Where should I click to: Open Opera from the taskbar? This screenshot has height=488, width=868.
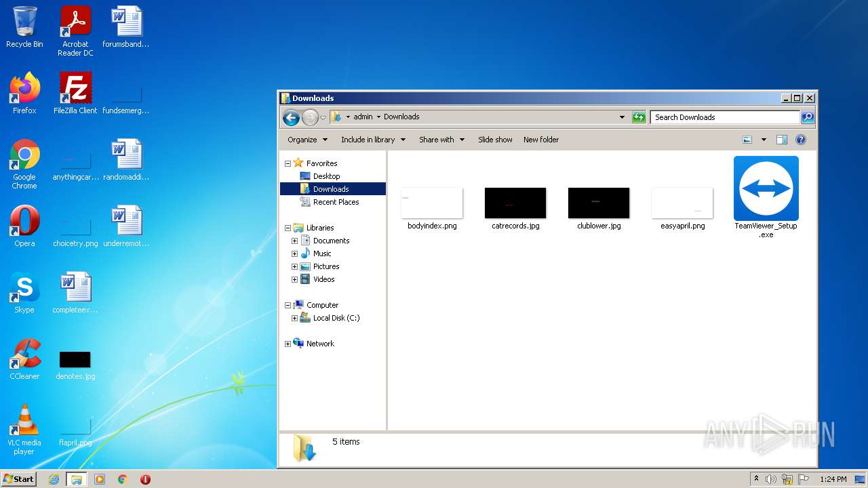tap(145, 479)
